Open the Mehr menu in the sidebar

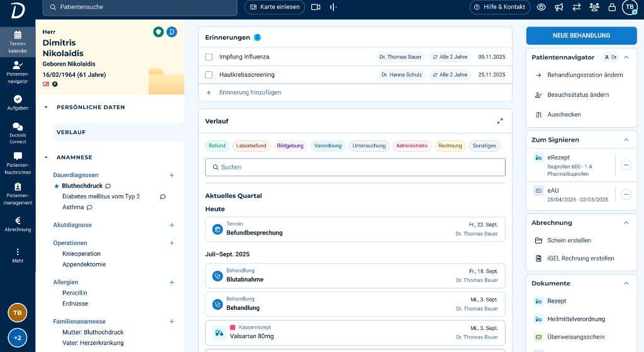[18, 255]
